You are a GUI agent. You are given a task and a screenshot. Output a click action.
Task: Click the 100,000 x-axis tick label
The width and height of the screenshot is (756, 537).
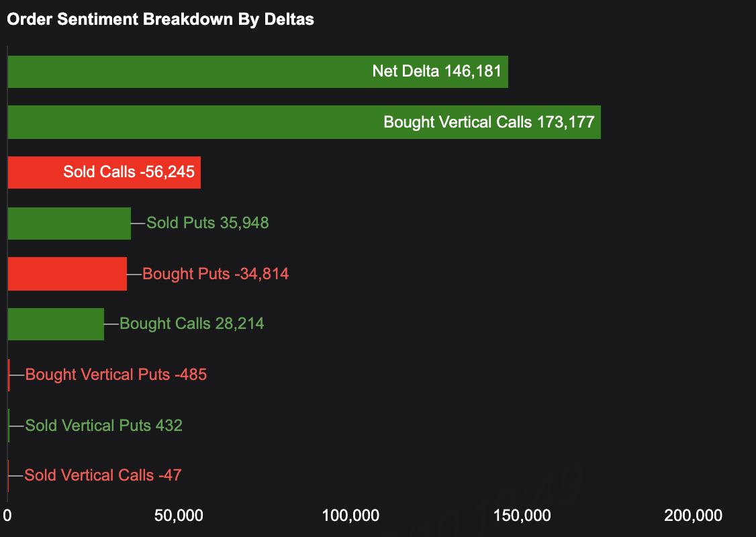click(350, 516)
